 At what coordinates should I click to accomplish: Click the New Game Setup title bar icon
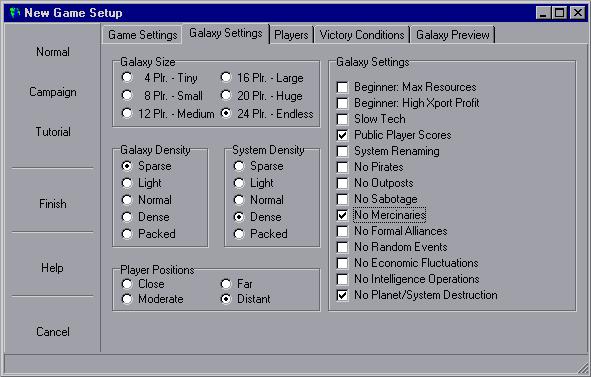[x=14, y=13]
